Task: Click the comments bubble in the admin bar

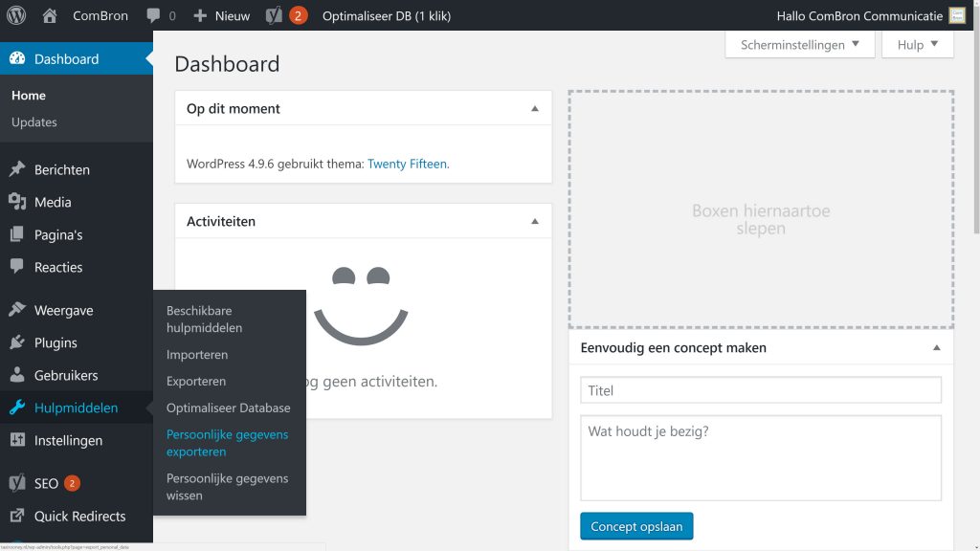Action: 153,15
